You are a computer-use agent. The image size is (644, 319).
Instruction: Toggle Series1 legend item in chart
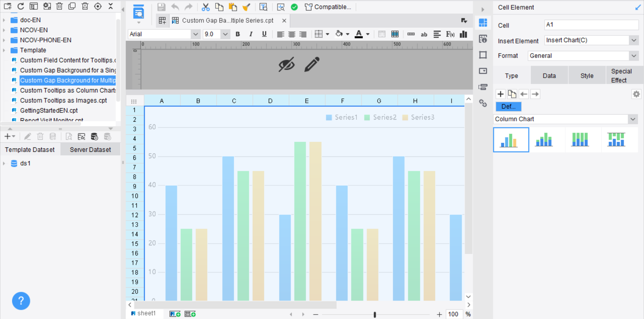342,117
